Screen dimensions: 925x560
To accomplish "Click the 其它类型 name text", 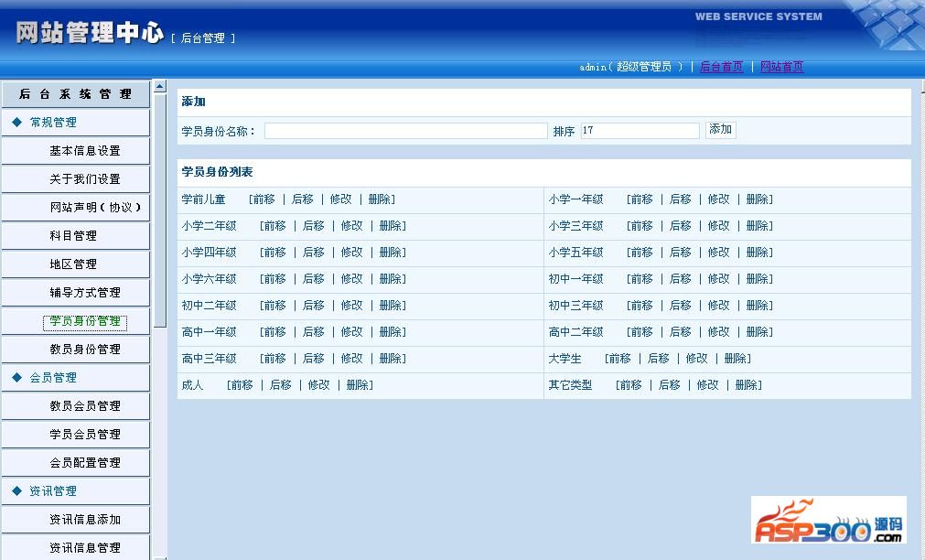I will point(570,385).
